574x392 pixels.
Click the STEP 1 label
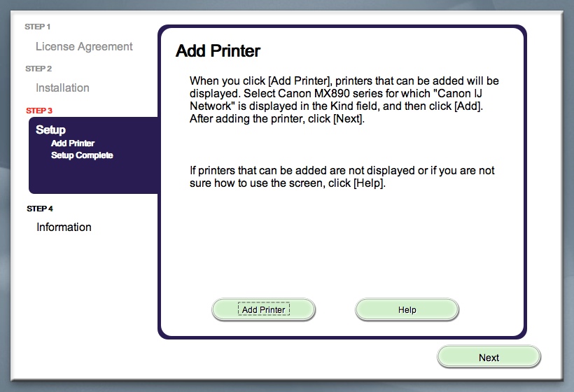click(38, 27)
